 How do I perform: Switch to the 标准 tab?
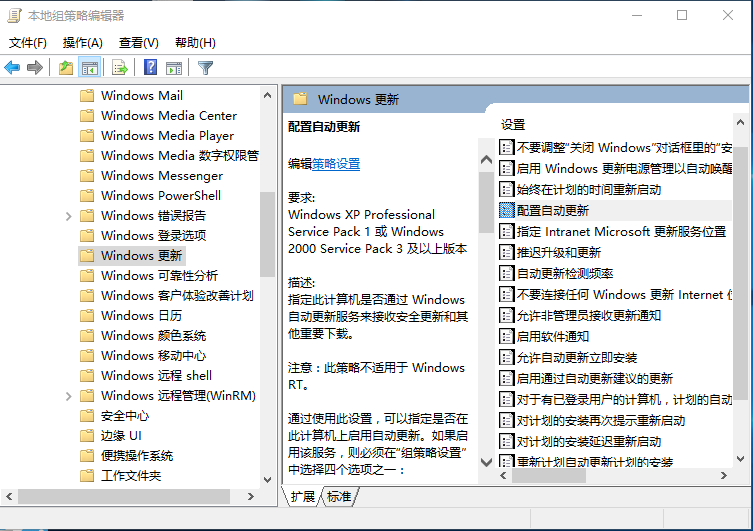(x=339, y=497)
